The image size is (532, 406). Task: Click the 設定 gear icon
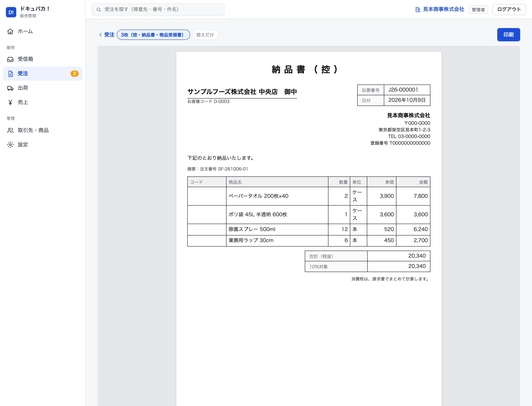click(x=10, y=145)
